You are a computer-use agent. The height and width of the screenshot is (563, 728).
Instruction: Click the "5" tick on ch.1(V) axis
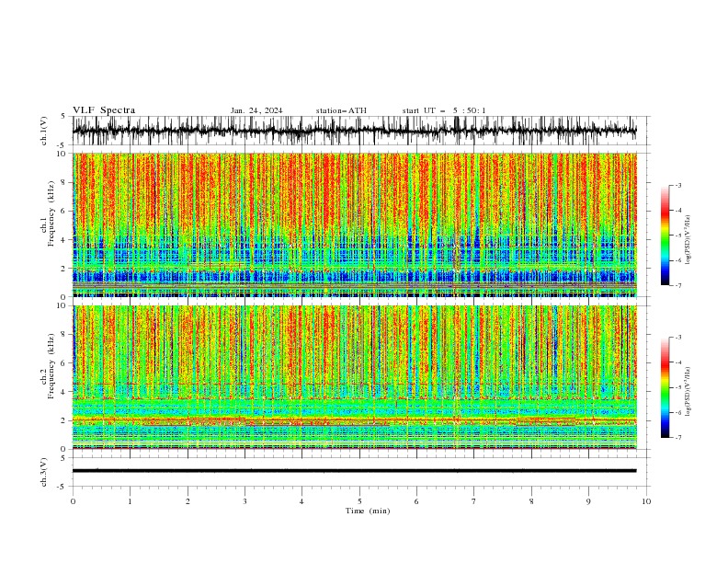coord(63,116)
